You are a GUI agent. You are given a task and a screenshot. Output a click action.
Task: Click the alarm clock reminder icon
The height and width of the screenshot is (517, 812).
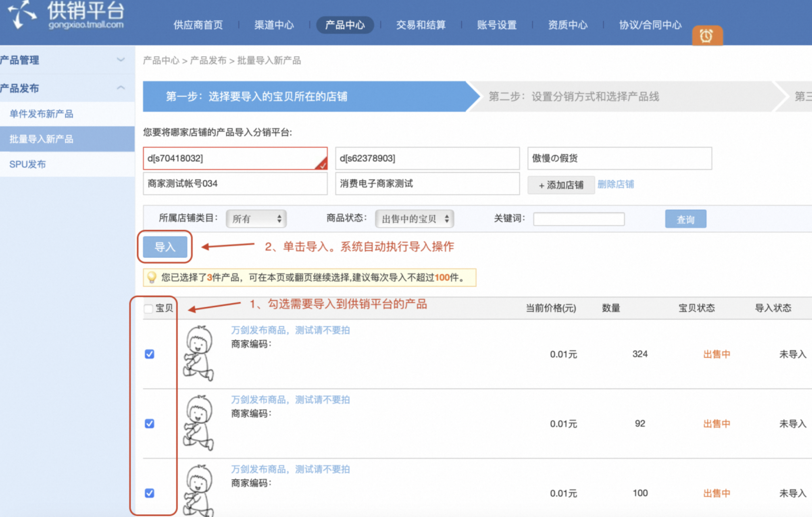pyautogui.click(x=707, y=36)
